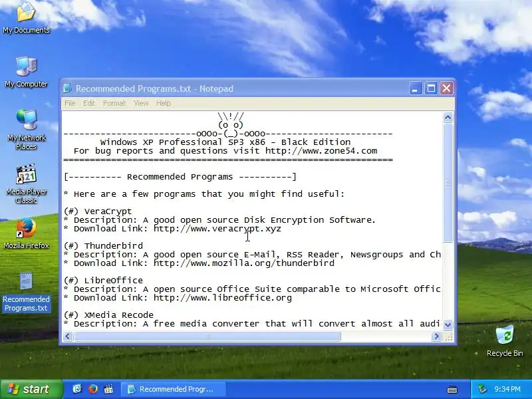This screenshot has width=532, height=399.
Task: Click the text http://www.veracrypt.xyz
Action: pyautogui.click(x=217, y=229)
